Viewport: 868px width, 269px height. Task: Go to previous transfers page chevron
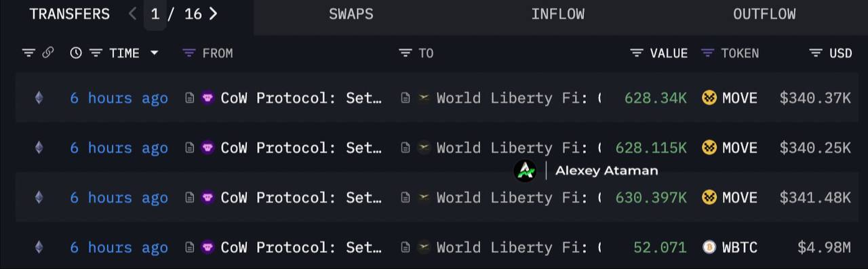(x=133, y=14)
